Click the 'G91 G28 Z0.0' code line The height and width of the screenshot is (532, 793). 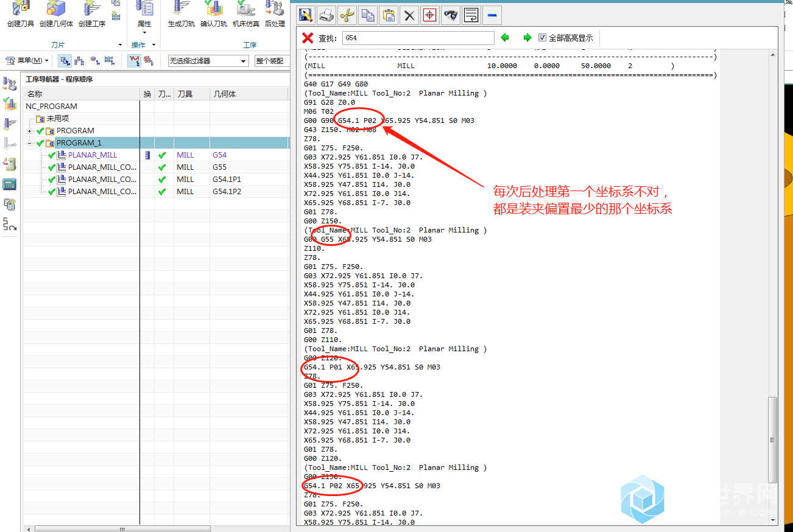pyautogui.click(x=329, y=102)
